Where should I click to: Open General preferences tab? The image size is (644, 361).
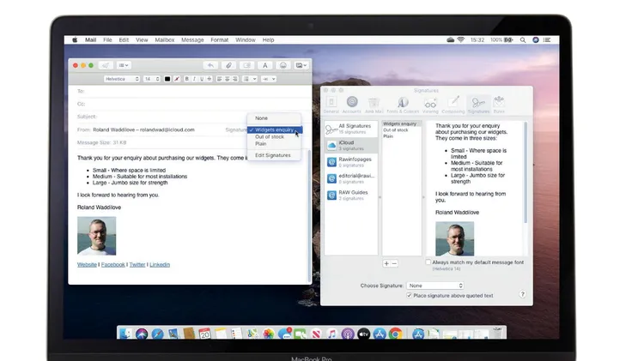(x=331, y=105)
